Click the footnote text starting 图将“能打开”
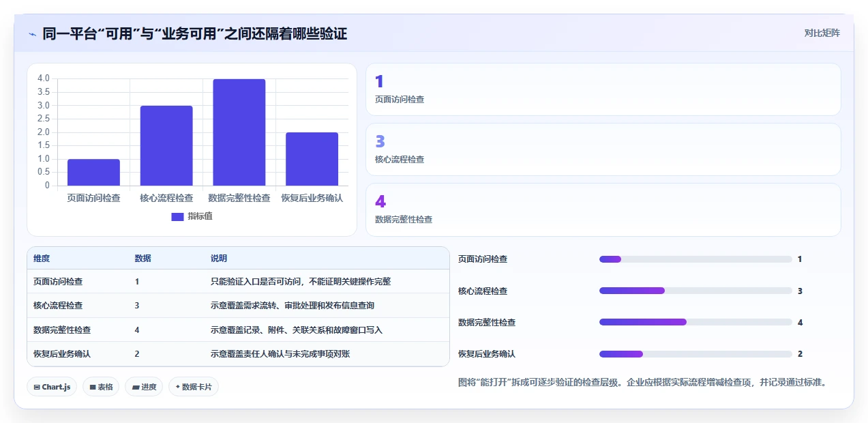Screen dimensions: 868x423 (644, 382)
